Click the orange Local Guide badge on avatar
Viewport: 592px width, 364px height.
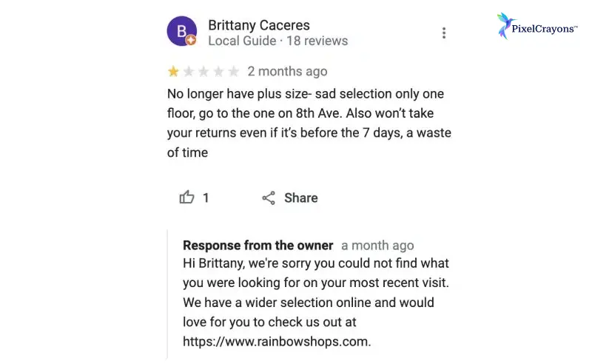[191, 40]
